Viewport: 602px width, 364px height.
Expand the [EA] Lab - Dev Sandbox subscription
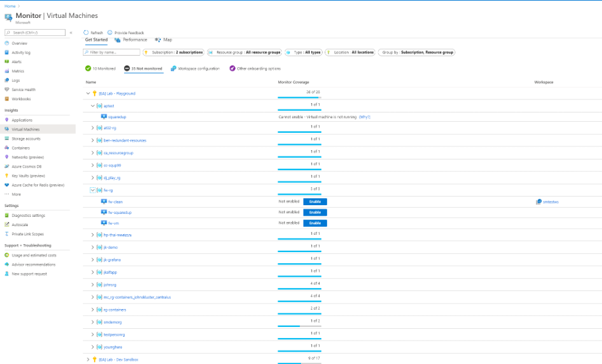coord(88,360)
